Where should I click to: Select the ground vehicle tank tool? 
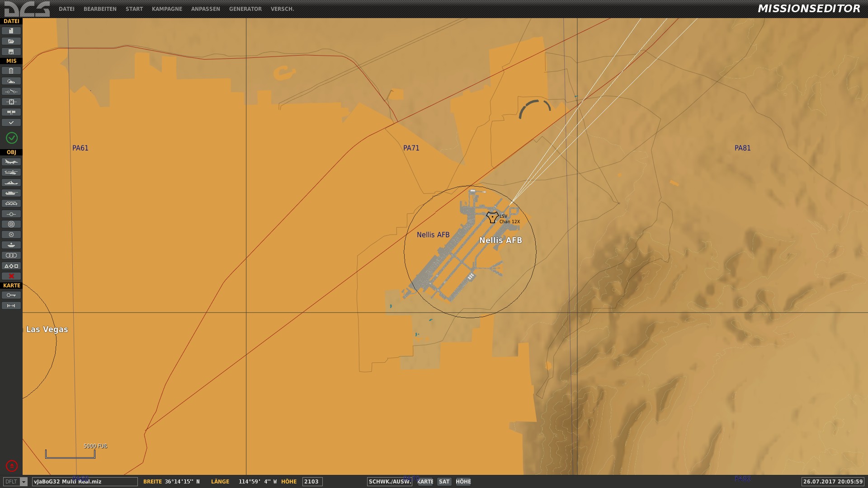11,193
